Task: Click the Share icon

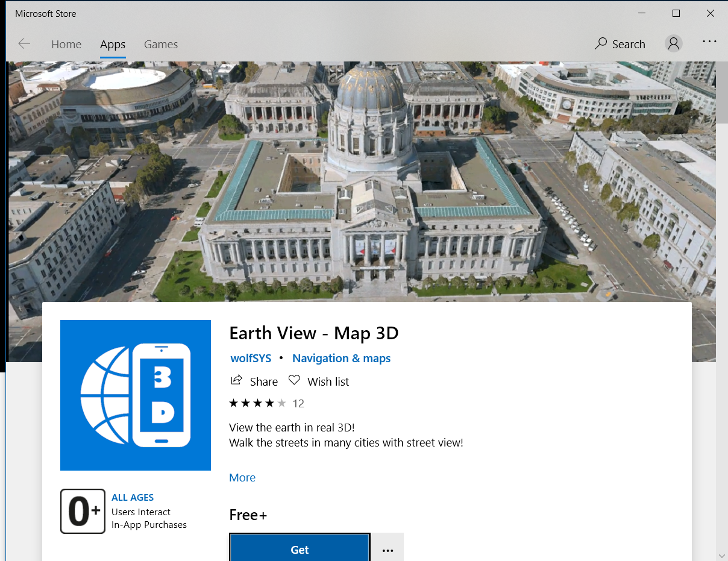Action: point(237,381)
